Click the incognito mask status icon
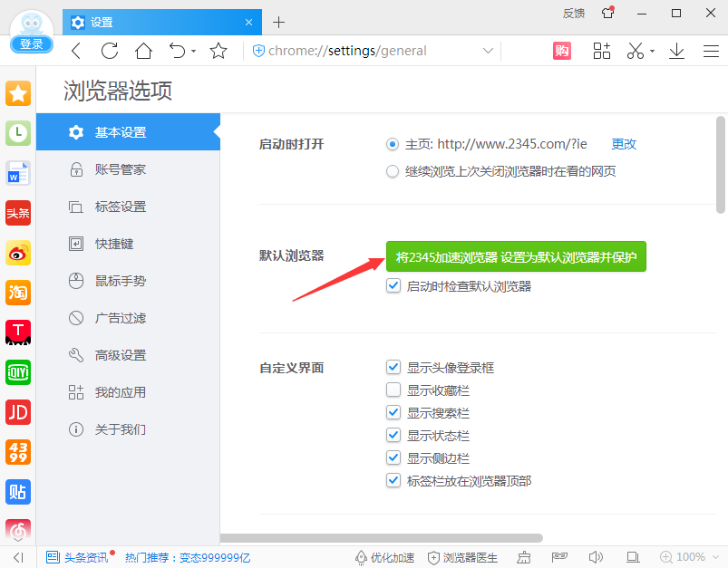Viewport: 728px width, 568px height. point(559,557)
